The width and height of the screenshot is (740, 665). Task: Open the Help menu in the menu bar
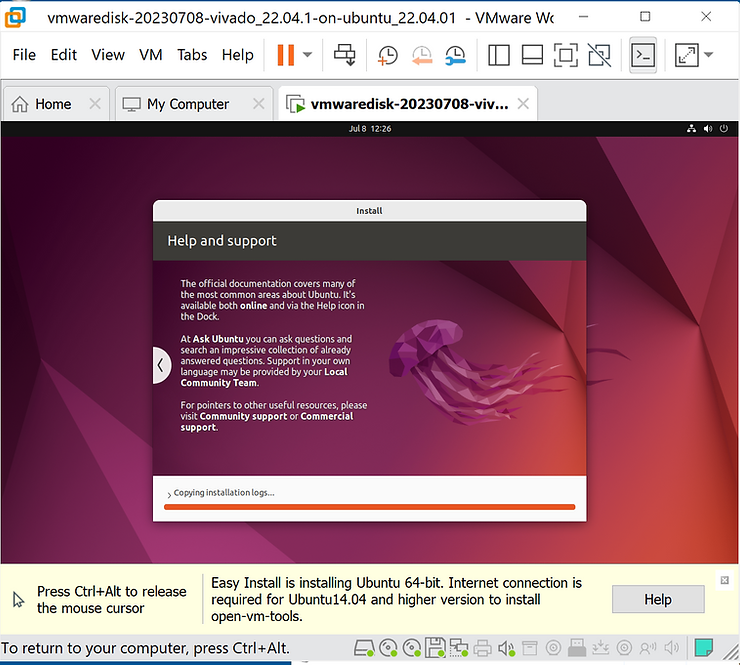[x=237, y=55]
